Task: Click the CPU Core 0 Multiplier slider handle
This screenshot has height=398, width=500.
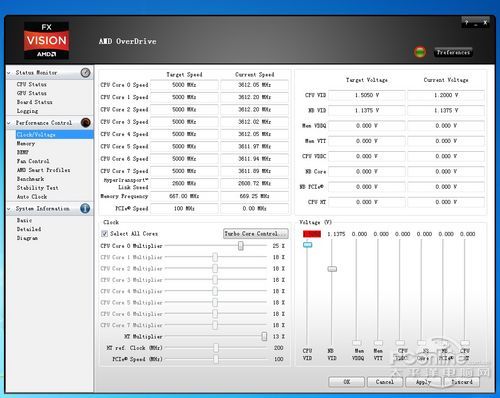Action: point(240,246)
